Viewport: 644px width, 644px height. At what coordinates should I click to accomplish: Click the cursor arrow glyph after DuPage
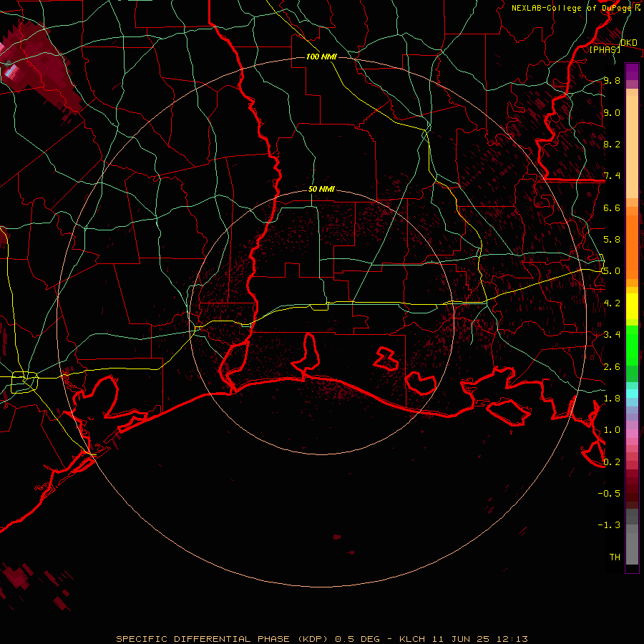click(x=638, y=8)
